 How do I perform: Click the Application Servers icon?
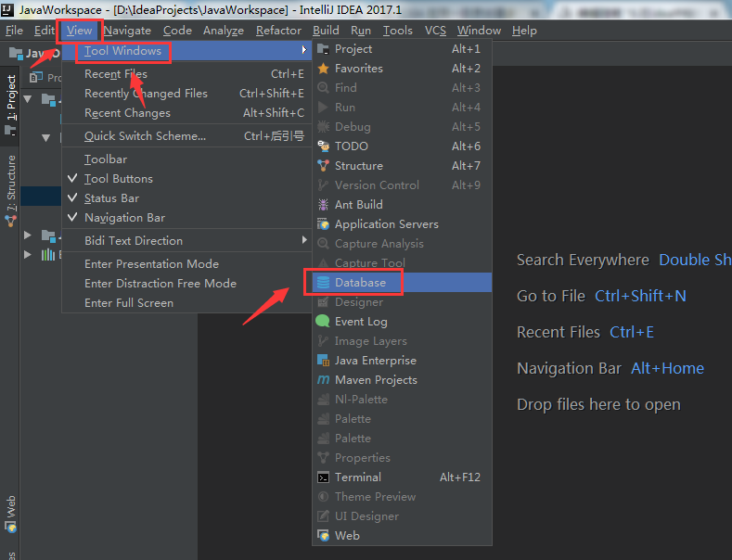(x=323, y=224)
